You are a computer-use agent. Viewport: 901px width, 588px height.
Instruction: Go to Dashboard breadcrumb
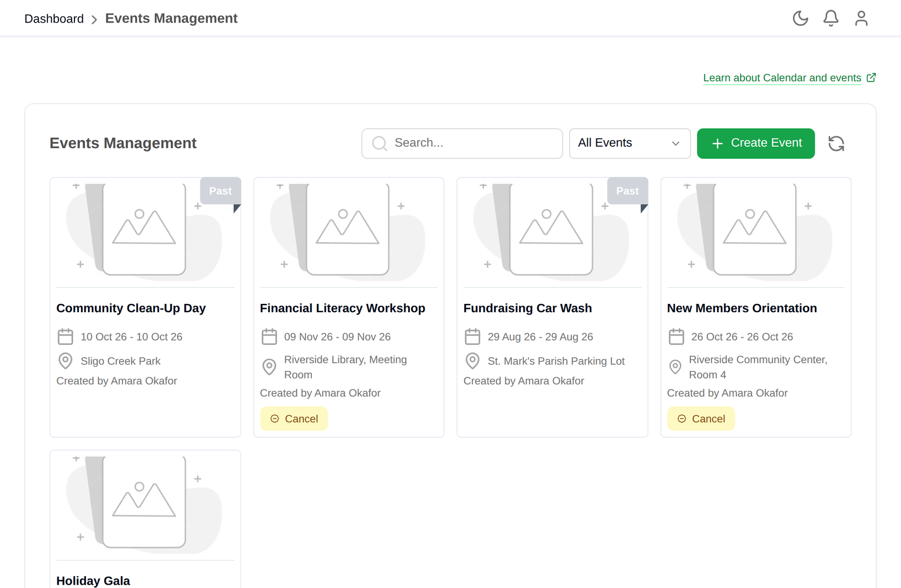click(x=54, y=19)
